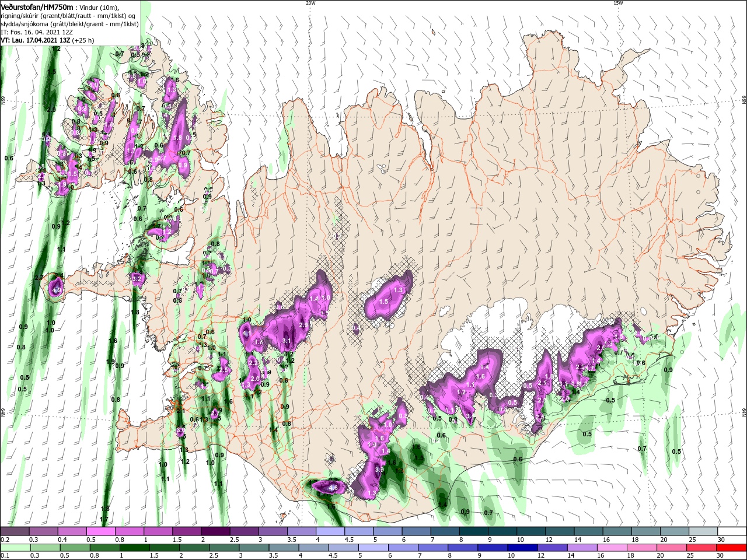Click the 30 label in the upper legend row

click(721, 540)
